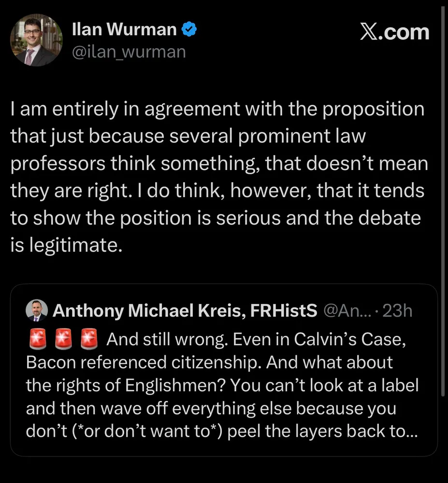Click the truncated @An... handle
The image size is (448, 483).
(x=346, y=311)
